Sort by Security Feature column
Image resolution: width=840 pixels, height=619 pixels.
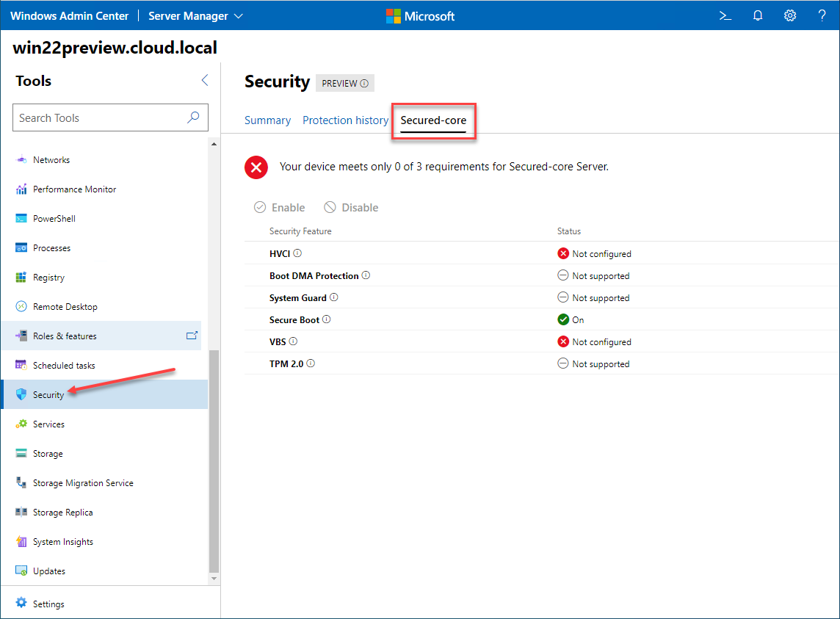tap(300, 231)
